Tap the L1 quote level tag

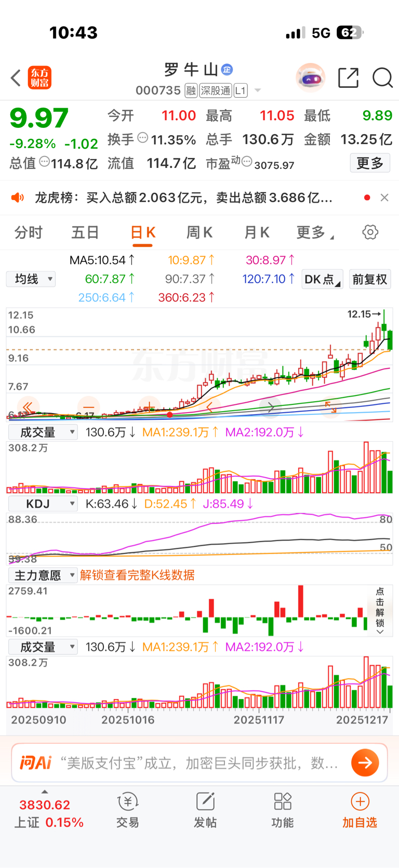pos(241,91)
